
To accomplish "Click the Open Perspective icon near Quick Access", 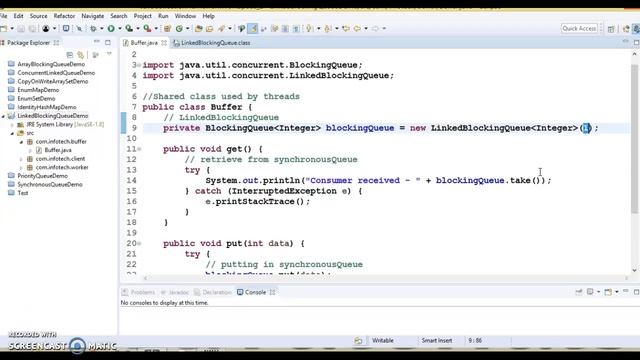I will [x=611, y=29].
